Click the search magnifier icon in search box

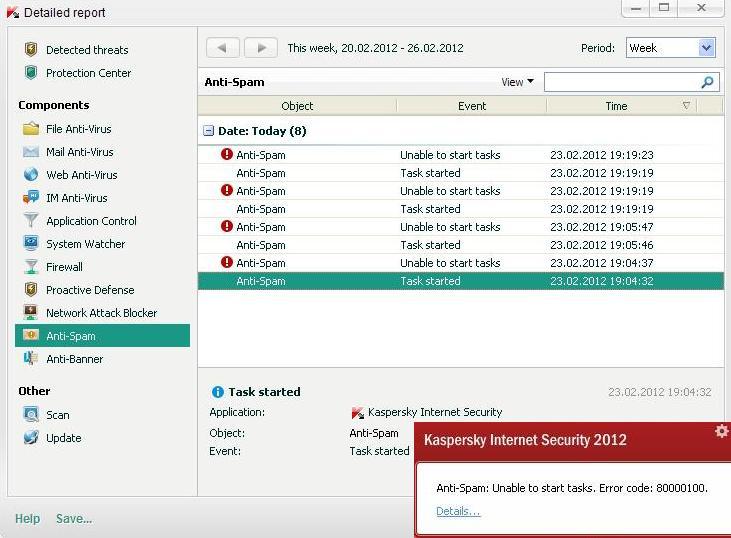707,83
